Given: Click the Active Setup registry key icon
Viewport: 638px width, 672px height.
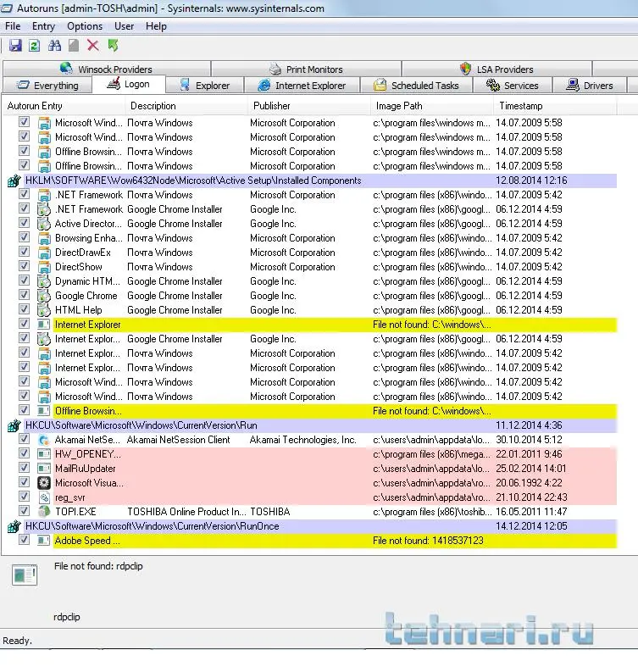Looking at the screenshot, I should point(14,180).
